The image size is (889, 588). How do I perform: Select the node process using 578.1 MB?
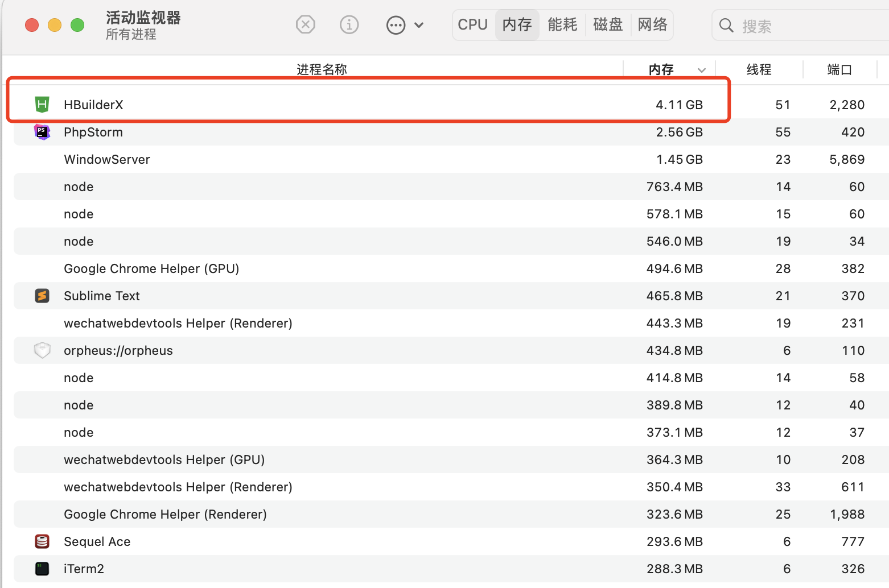click(x=451, y=214)
